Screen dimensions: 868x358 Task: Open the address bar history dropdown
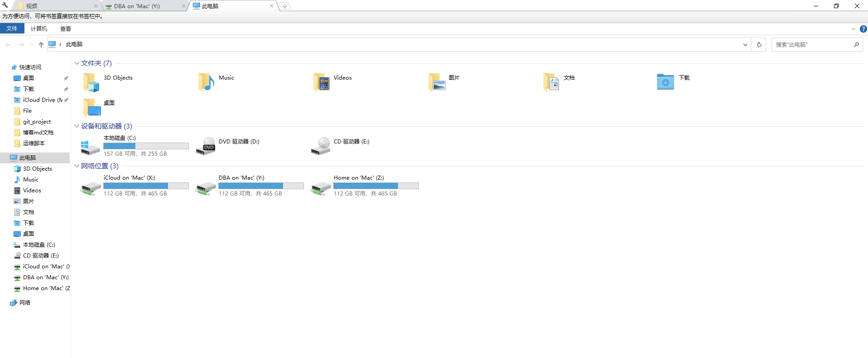tap(745, 44)
